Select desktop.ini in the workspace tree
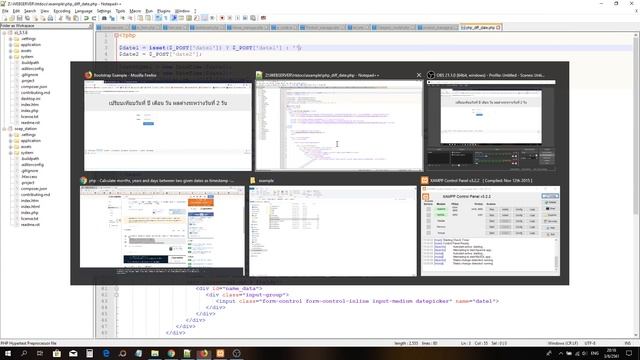This screenshot has width=640, height=360. (31, 99)
